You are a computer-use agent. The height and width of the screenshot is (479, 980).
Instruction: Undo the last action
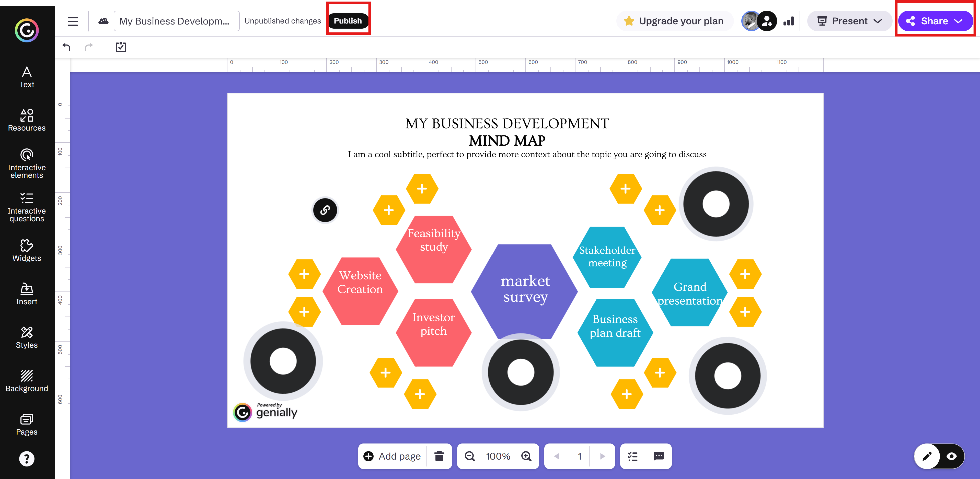[x=67, y=46]
